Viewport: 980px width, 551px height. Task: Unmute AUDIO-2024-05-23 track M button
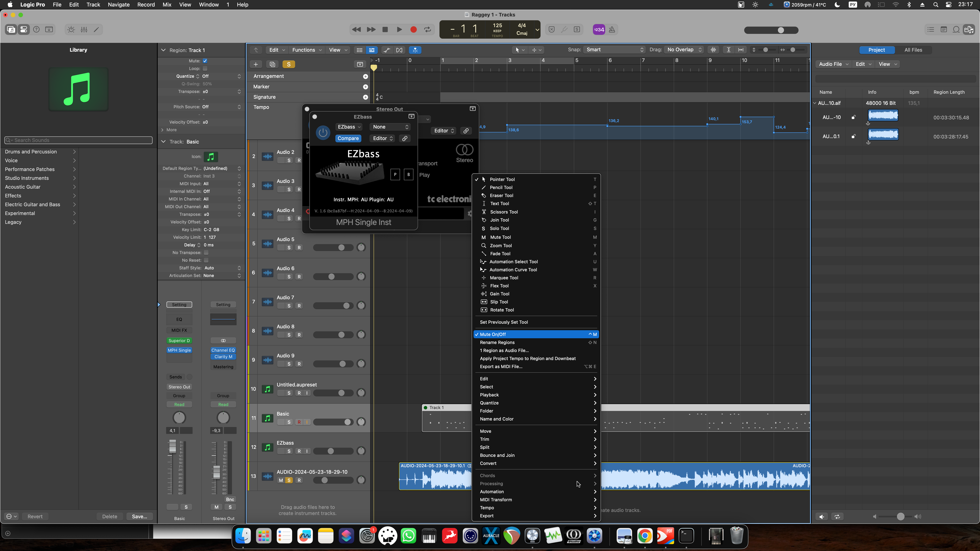click(x=281, y=480)
